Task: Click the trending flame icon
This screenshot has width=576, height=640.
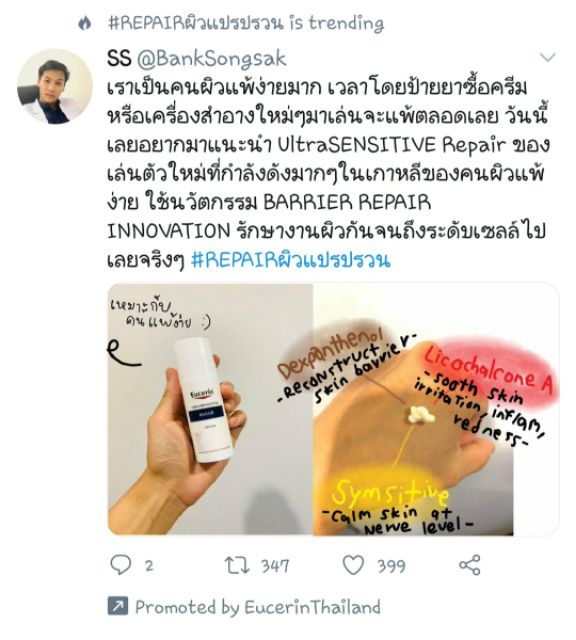Action: tap(85, 23)
